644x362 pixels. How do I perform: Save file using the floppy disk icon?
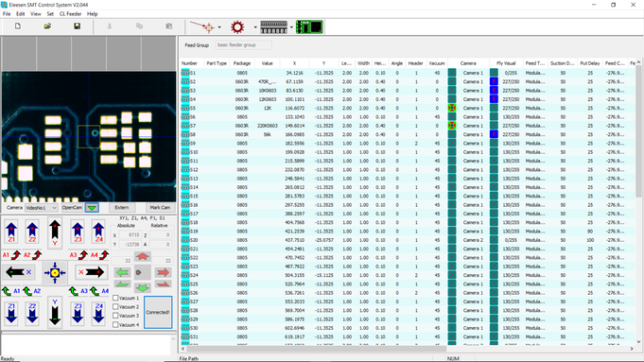[x=77, y=26]
